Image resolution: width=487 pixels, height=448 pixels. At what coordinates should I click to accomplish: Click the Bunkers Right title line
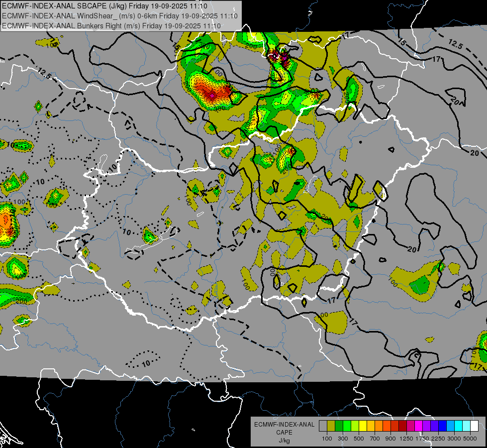(111, 26)
